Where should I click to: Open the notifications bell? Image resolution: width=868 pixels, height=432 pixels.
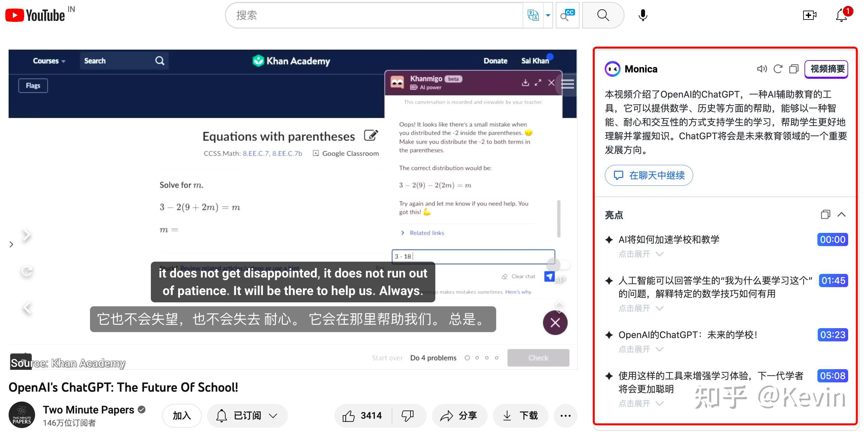tap(842, 15)
